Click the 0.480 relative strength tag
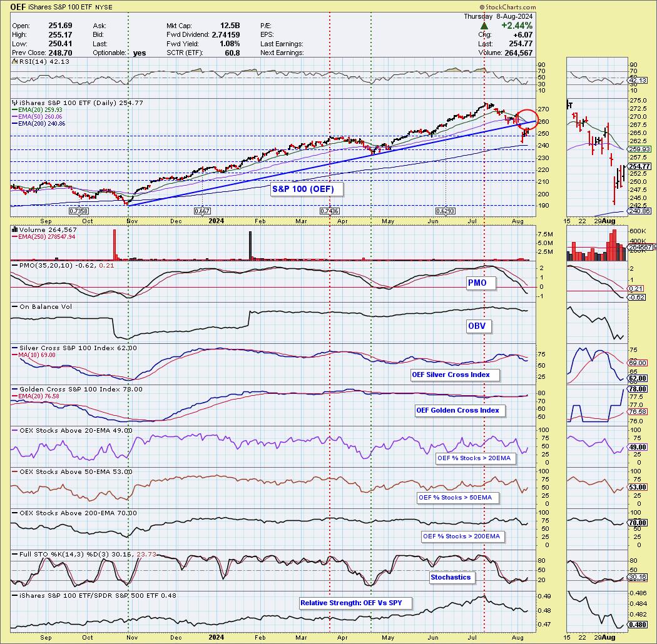Screen dimensions: 657x644 (638, 625)
